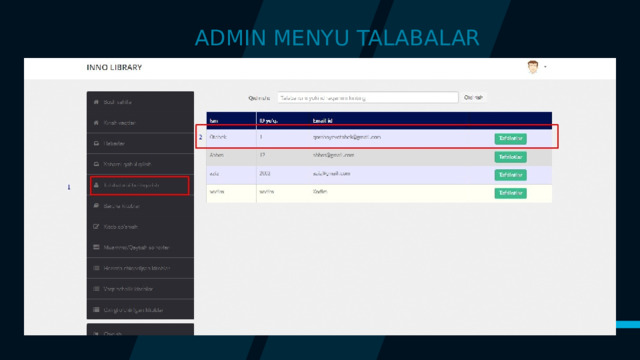Screen dimensions: 640x360
Task: Click the ID column header in the table
Action: click(x=269, y=121)
